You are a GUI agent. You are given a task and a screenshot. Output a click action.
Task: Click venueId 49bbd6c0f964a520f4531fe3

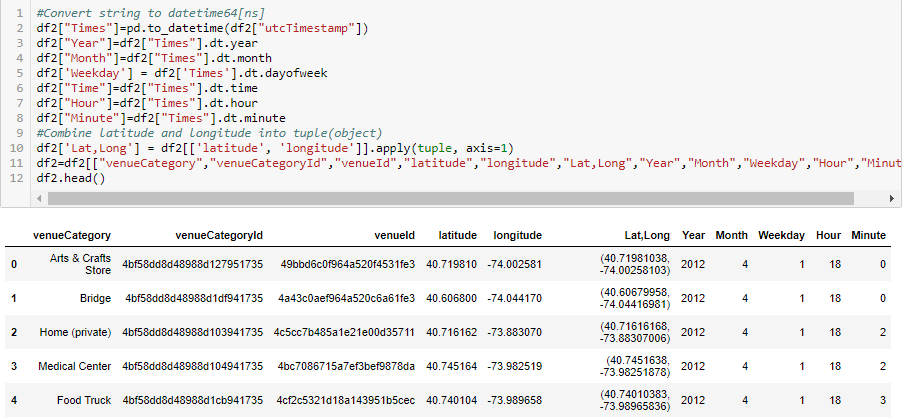(x=348, y=264)
